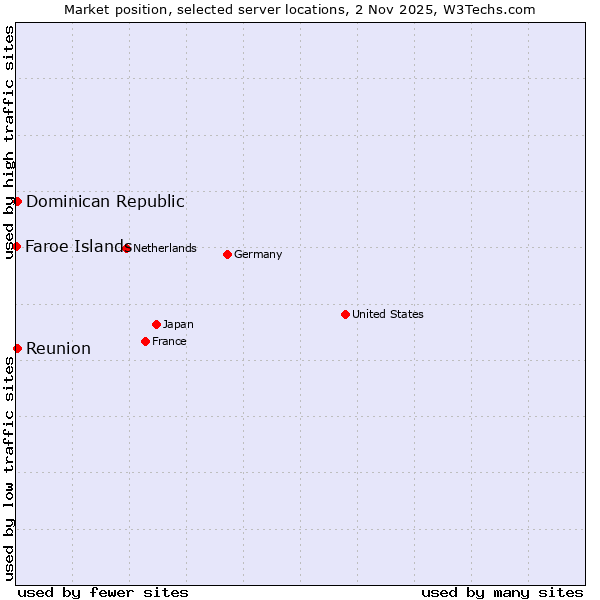The width and height of the screenshot is (600, 600).
Task: Click the France red diamond marker
Action: point(145,341)
